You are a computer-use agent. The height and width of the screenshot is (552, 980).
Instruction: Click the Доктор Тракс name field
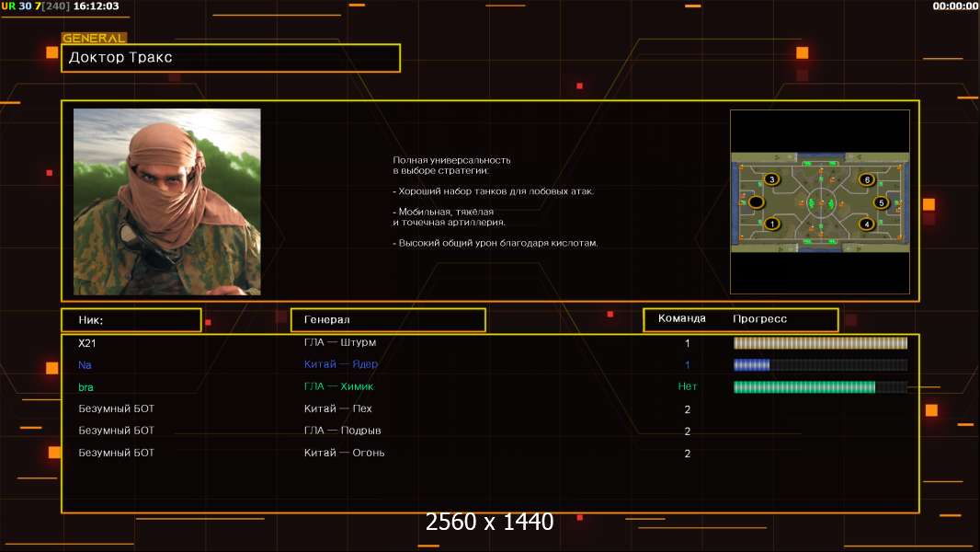(231, 58)
